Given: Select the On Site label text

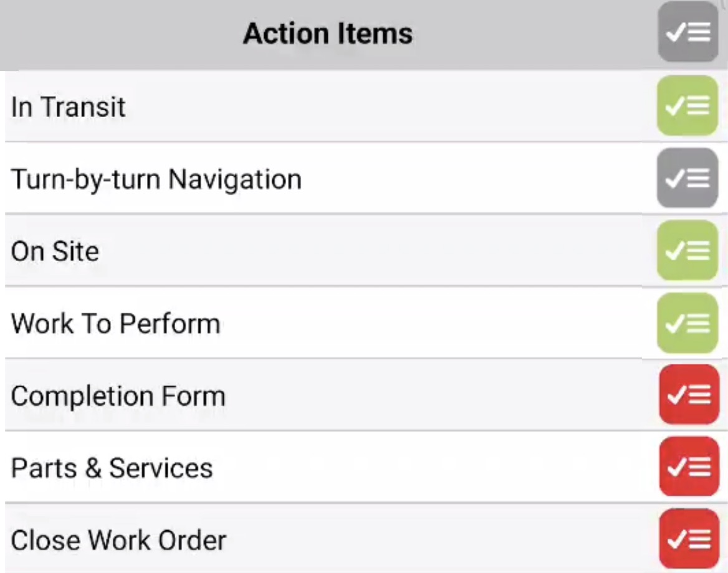Looking at the screenshot, I should 55,252.
